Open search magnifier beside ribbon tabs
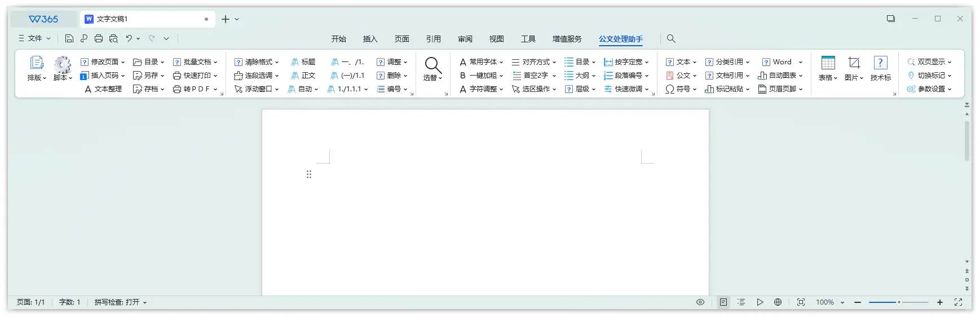This screenshot has height=317, width=980. coord(671,38)
